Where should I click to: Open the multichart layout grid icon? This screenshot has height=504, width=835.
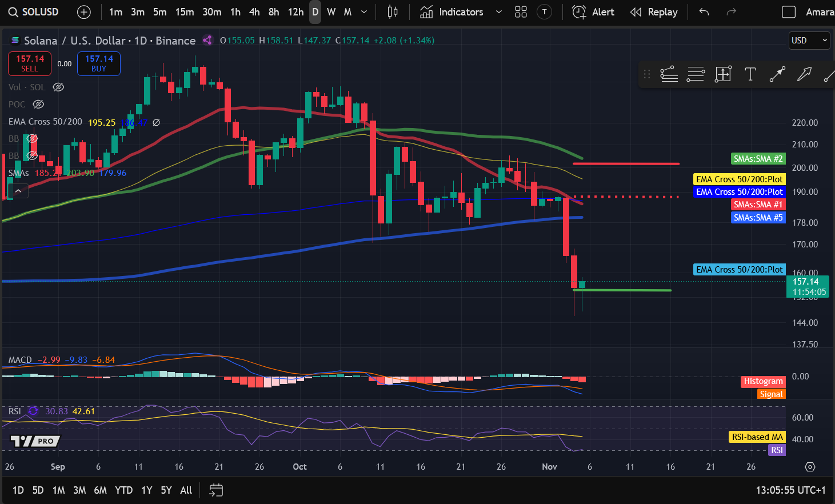[x=521, y=11]
